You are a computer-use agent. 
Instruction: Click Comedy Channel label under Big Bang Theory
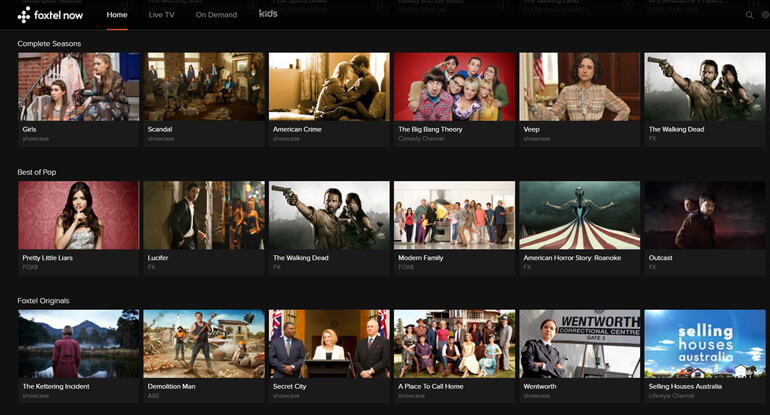tap(421, 139)
